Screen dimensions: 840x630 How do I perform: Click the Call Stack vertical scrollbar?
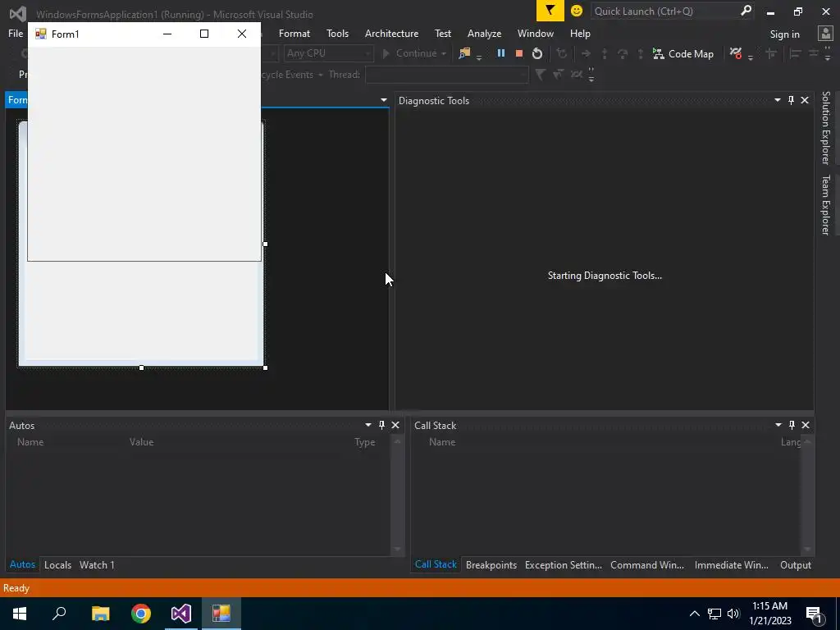pos(807,495)
